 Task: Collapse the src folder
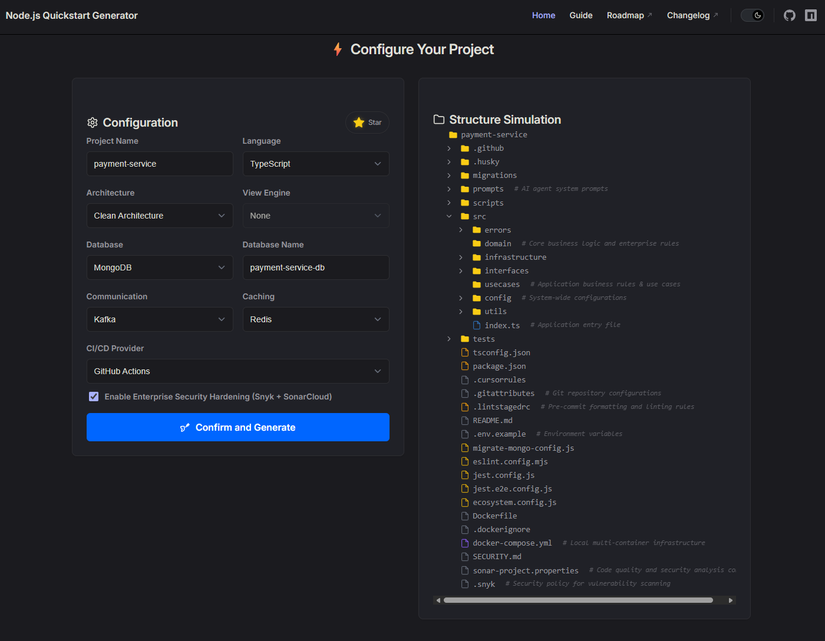(x=449, y=216)
